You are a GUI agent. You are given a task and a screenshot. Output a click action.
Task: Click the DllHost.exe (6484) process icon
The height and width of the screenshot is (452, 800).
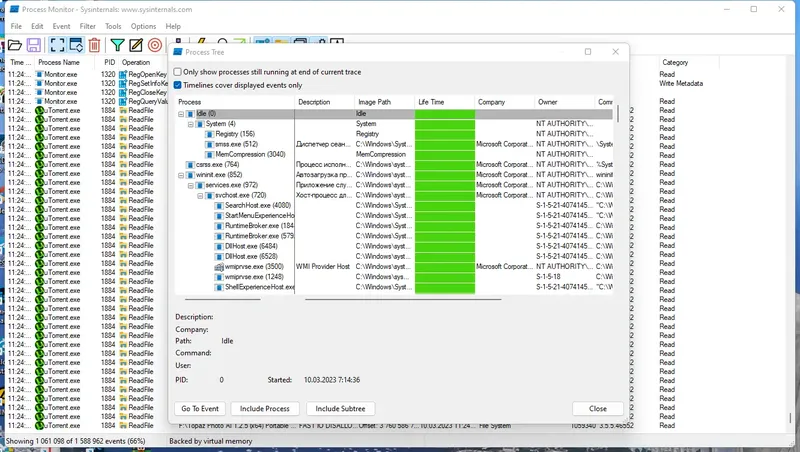219,246
